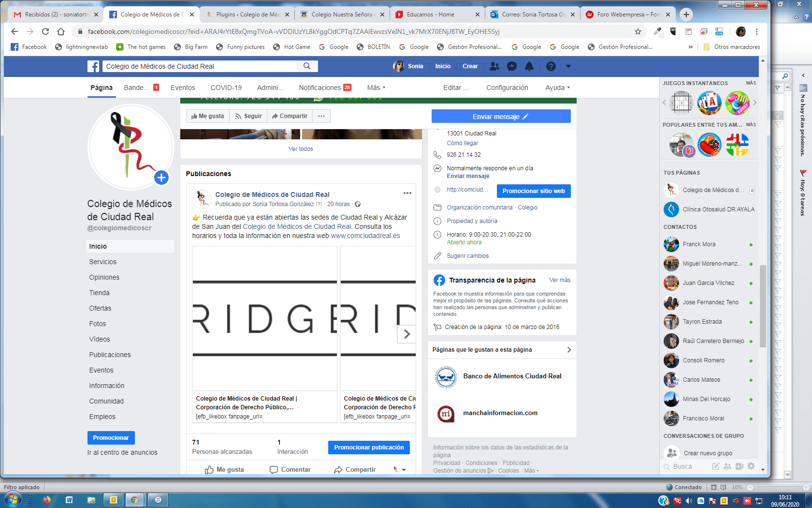Click the Seguir button
812x508 pixels.
[248, 116]
